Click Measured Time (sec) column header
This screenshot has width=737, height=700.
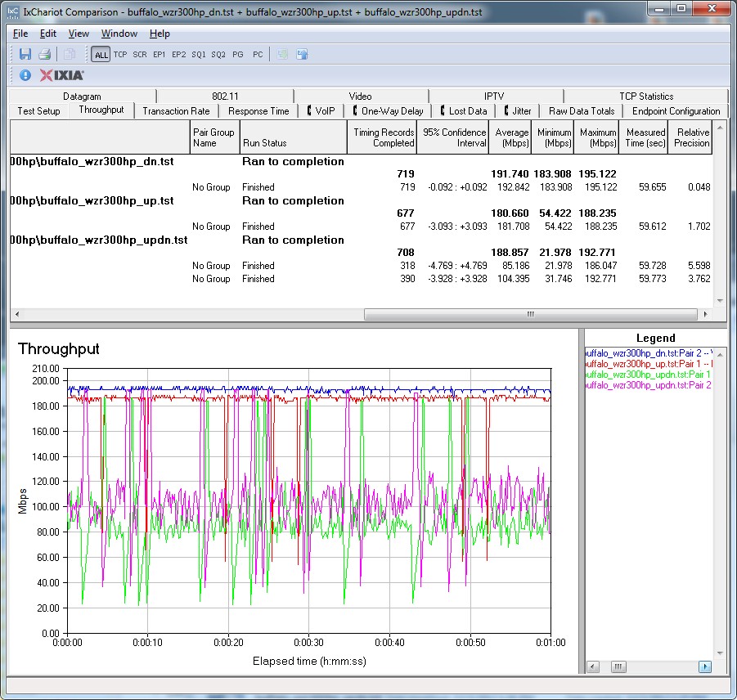(x=644, y=137)
